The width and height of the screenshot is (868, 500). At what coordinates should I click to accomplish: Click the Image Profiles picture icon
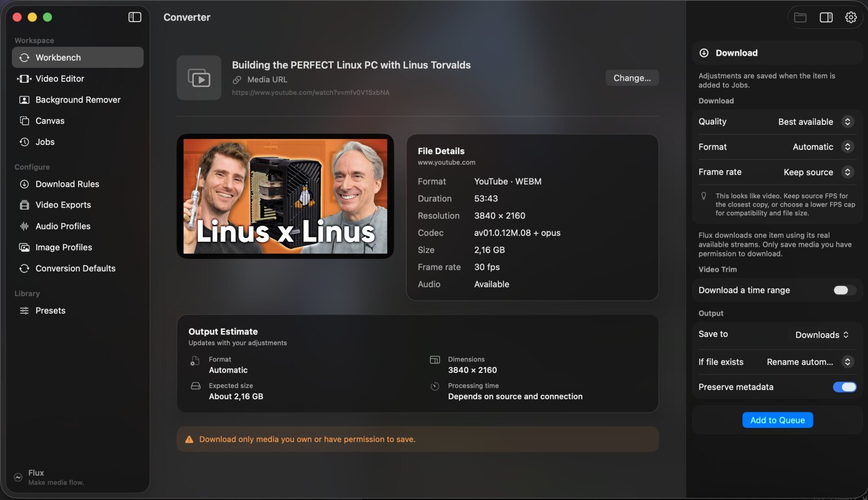click(24, 247)
